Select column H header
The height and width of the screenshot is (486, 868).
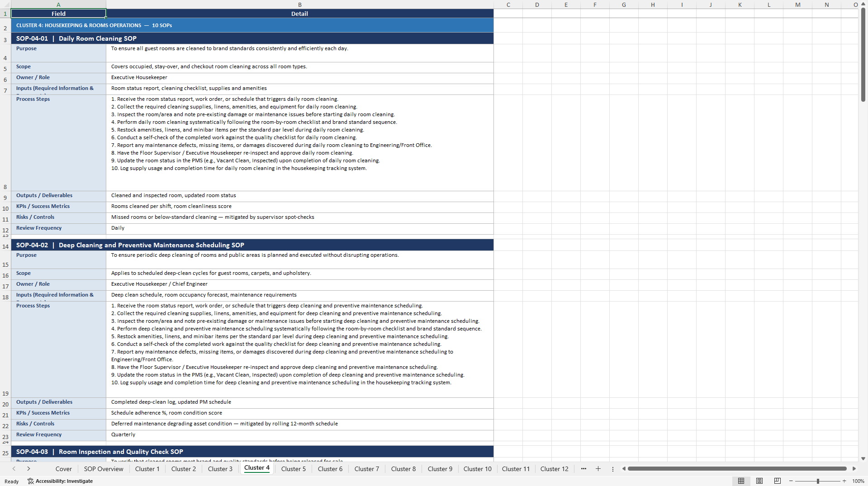tap(653, 5)
